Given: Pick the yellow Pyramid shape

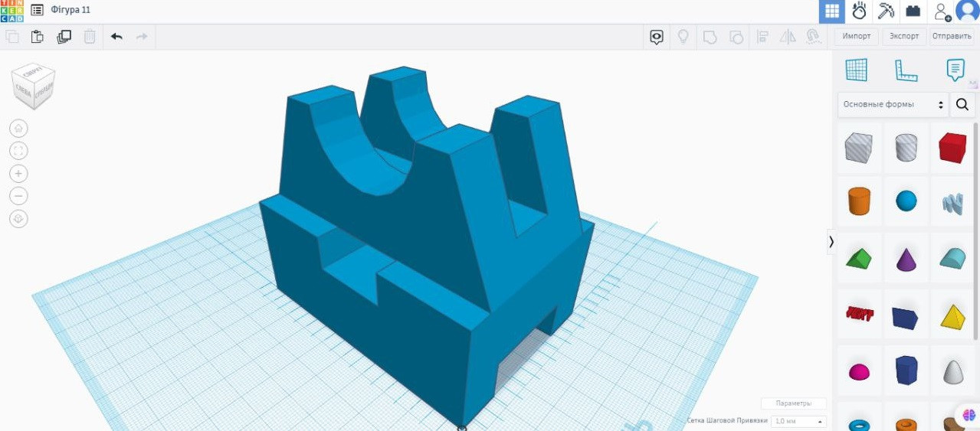Looking at the screenshot, I should tap(952, 315).
